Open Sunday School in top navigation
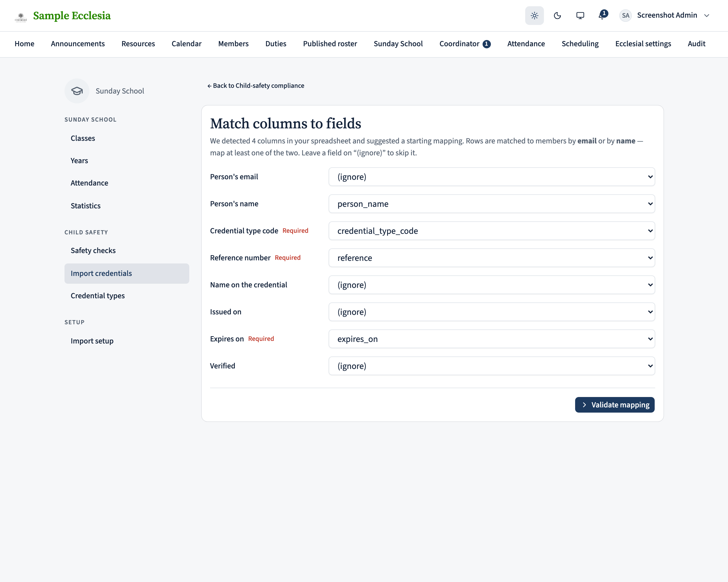The image size is (728, 582). point(398,44)
